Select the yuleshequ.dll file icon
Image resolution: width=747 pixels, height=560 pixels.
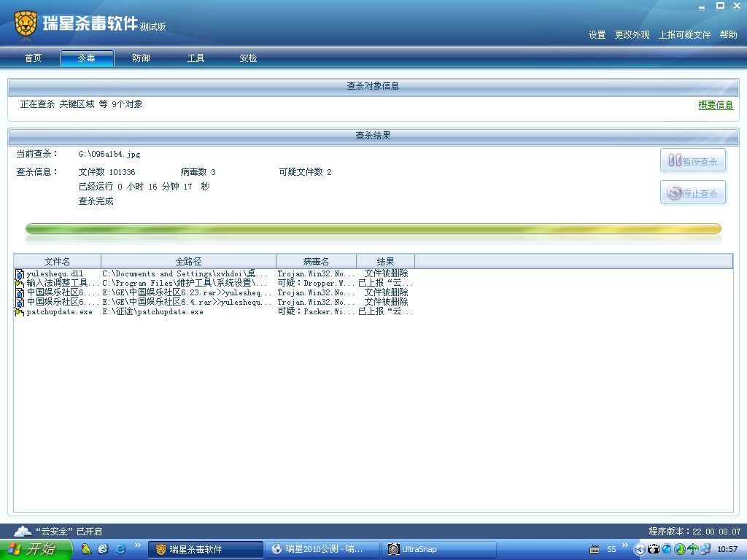tap(20, 274)
